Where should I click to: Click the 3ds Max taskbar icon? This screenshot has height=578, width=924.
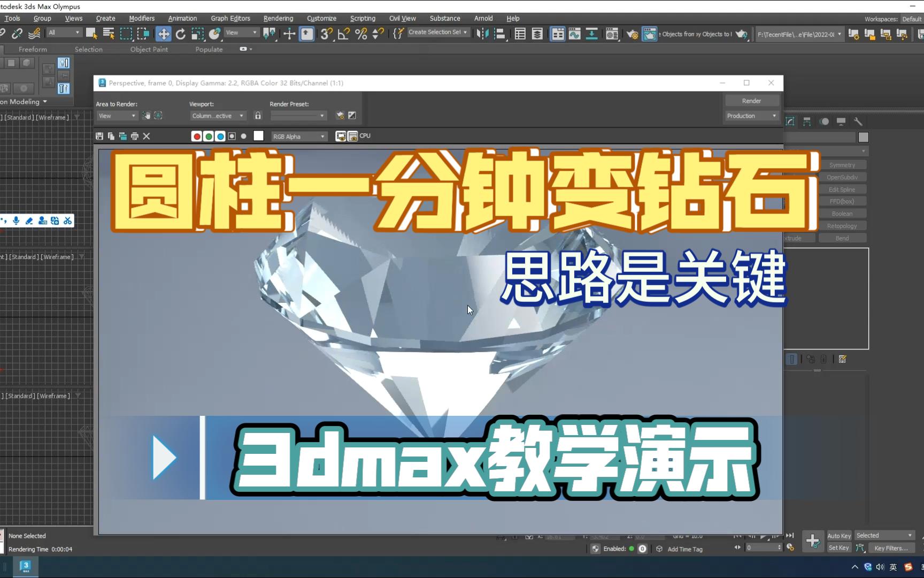(x=25, y=567)
